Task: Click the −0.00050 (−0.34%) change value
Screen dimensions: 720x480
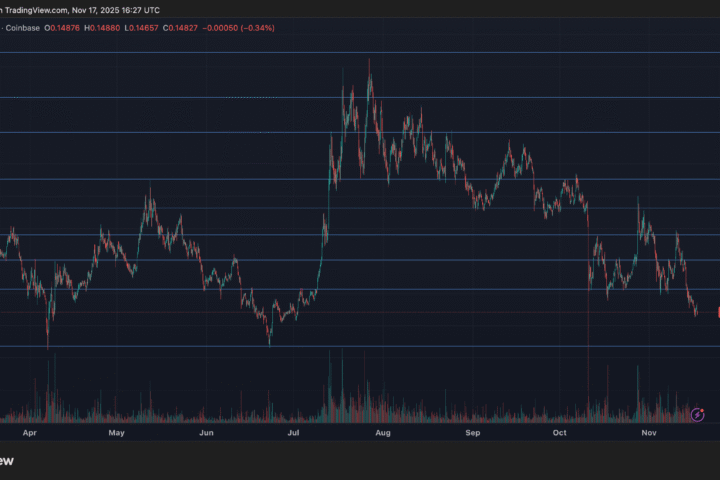Action: click(x=272, y=27)
